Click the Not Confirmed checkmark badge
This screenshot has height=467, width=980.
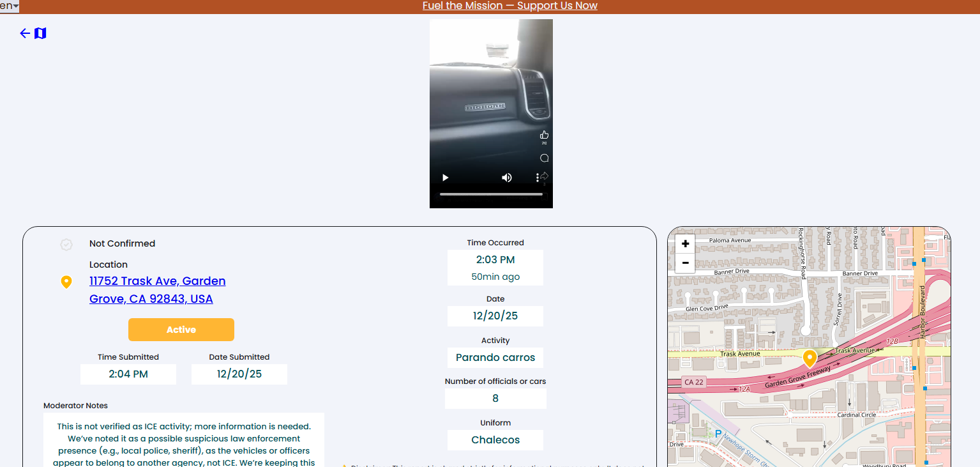[66, 244]
